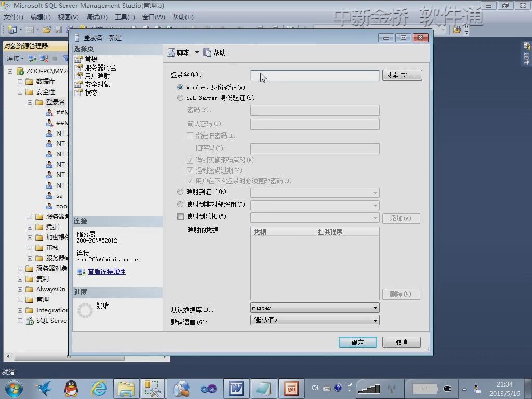This screenshot has height=399, width=532.
Task: Open the 查看连接属性 link
Action: (107, 272)
